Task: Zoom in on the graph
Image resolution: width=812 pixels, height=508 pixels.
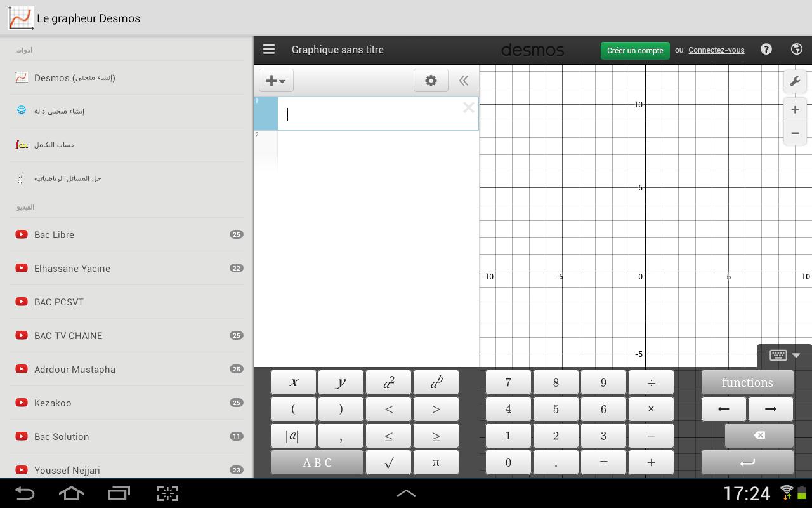Action: (795, 109)
